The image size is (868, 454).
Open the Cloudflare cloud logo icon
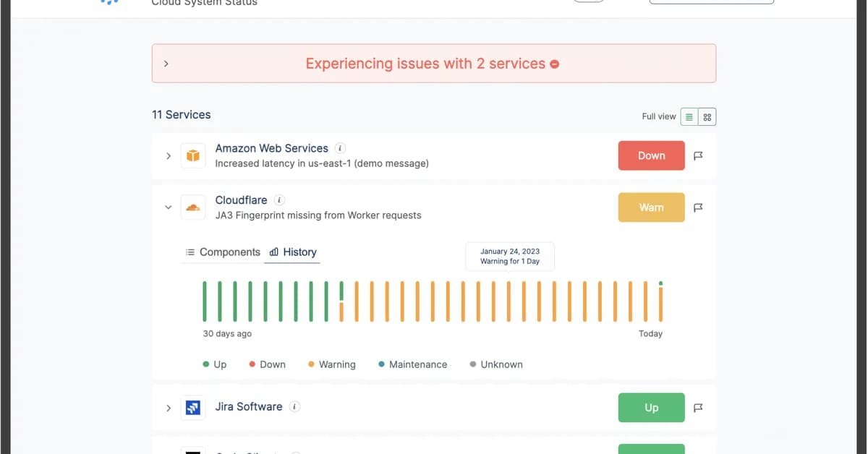[192, 207]
